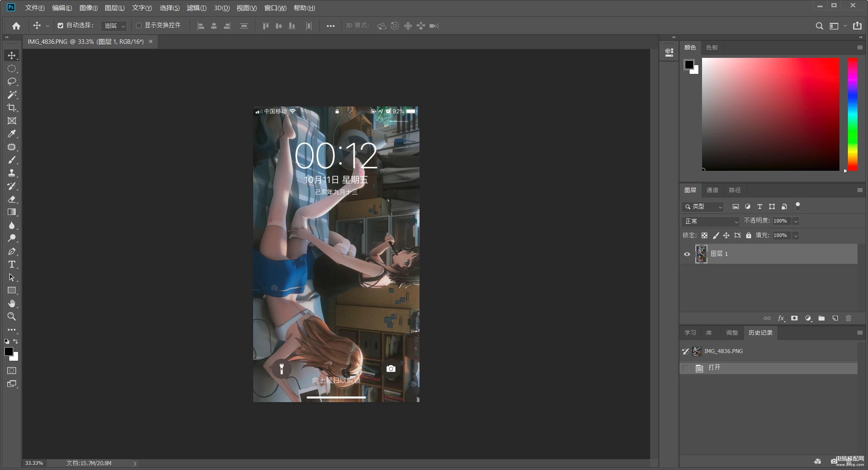Click the more options ellipsis in options bar
This screenshot has height=470, width=868.
tap(330, 26)
